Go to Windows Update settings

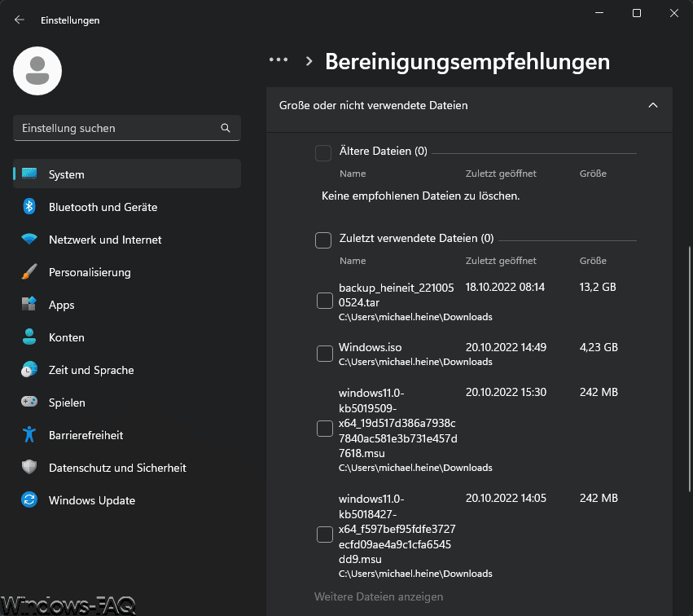[127, 500]
